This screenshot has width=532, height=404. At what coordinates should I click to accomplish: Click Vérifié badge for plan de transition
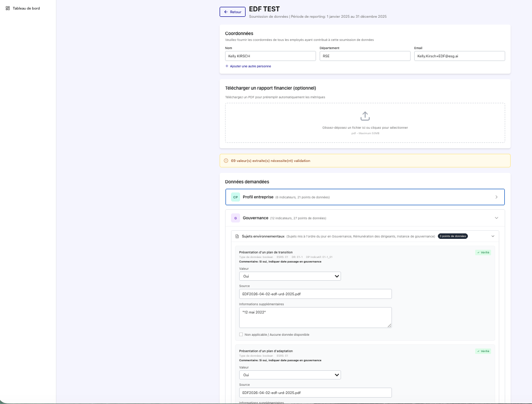(x=483, y=252)
